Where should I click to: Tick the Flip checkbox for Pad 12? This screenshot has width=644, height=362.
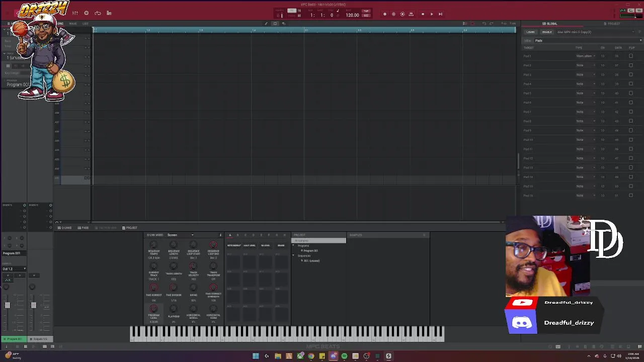pos(631,158)
